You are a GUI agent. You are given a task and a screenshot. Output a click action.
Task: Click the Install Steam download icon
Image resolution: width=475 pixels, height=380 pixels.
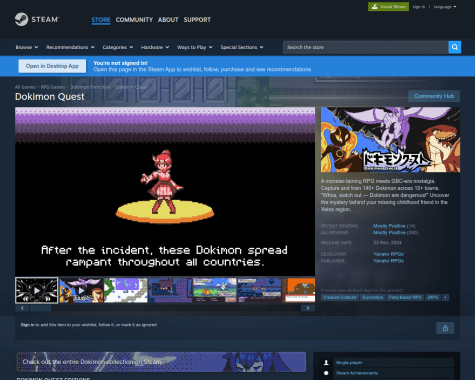point(375,7)
